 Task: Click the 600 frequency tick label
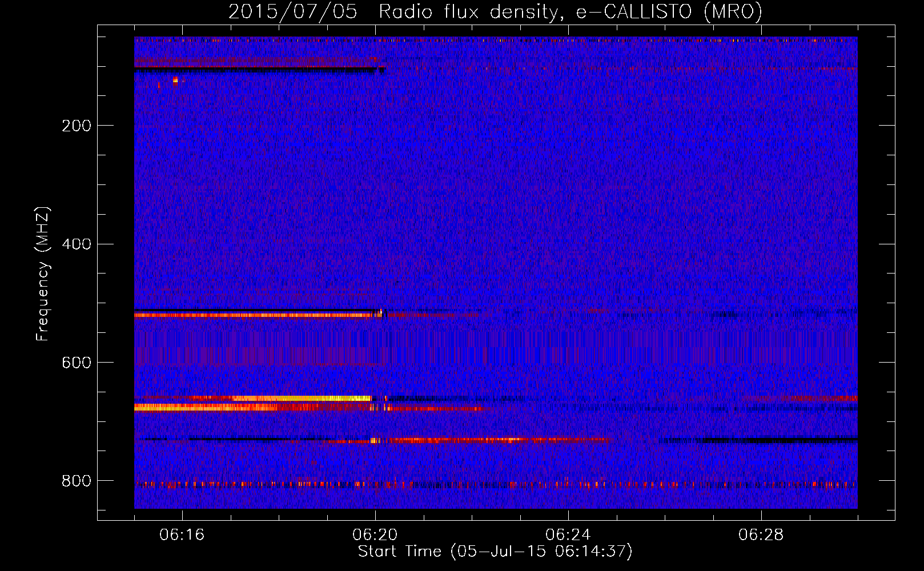coord(77,363)
